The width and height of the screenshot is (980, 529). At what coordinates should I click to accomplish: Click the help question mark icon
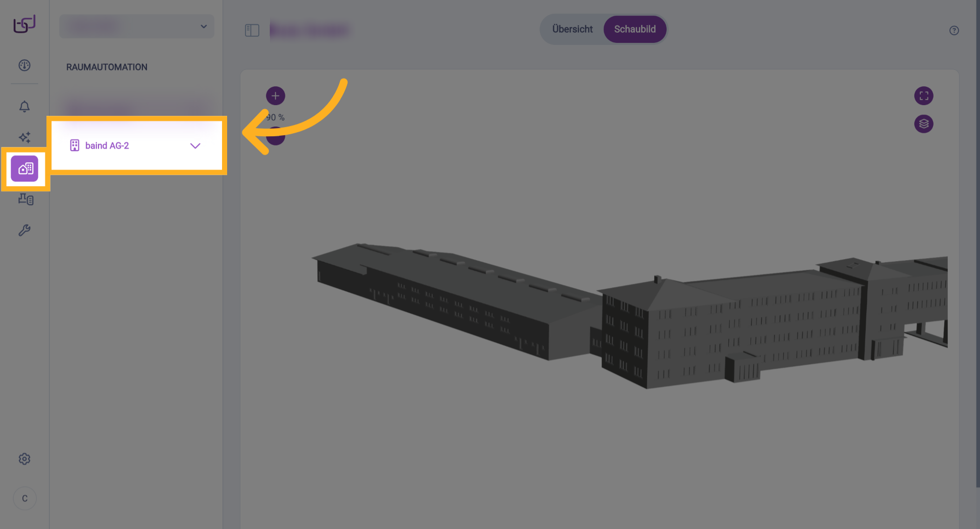[x=954, y=31]
